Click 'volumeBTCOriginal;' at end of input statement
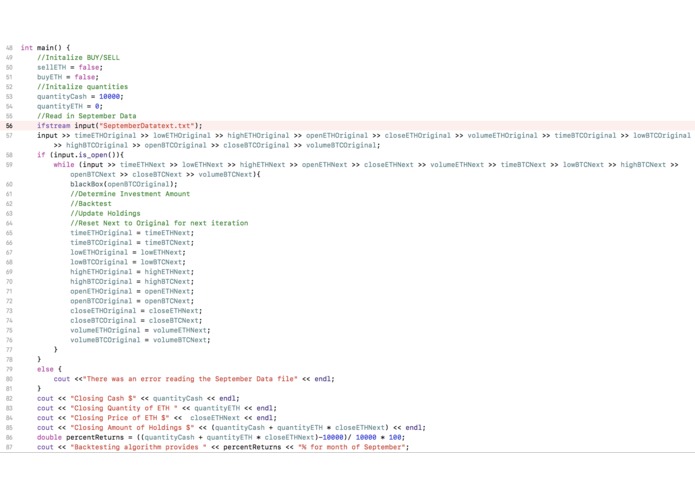 (x=343, y=145)
